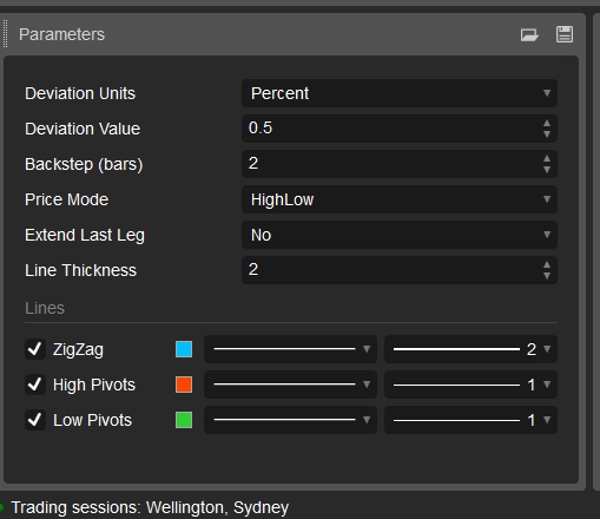Viewport: 600px width, 519px height.
Task: Increase Backstep bars with up arrow
Action: (547, 159)
